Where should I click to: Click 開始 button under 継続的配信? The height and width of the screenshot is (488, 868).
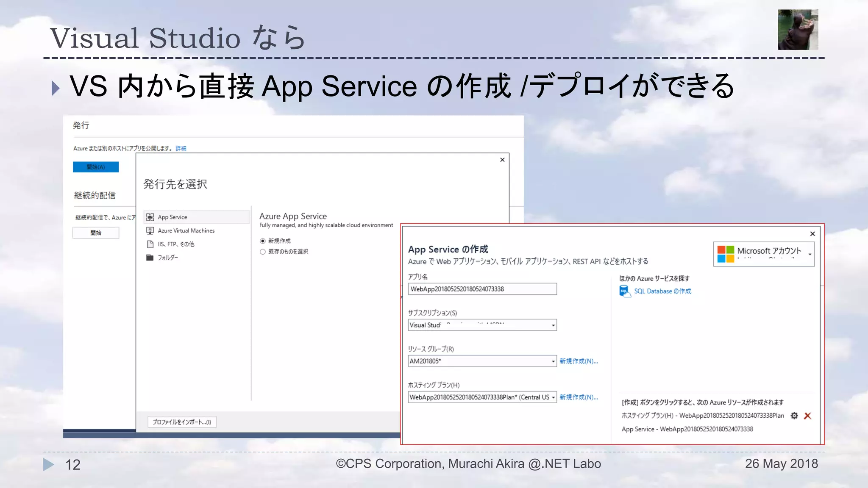click(x=96, y=233)
